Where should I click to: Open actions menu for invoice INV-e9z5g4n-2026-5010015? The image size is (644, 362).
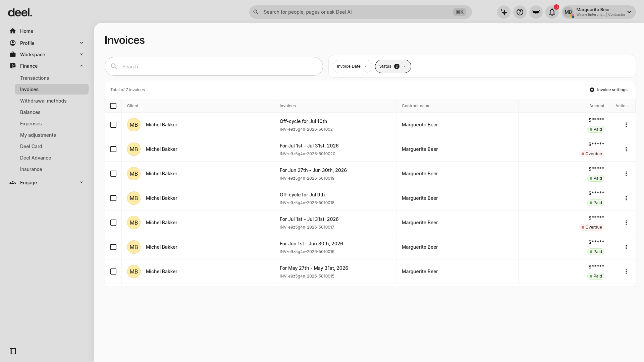626,271
